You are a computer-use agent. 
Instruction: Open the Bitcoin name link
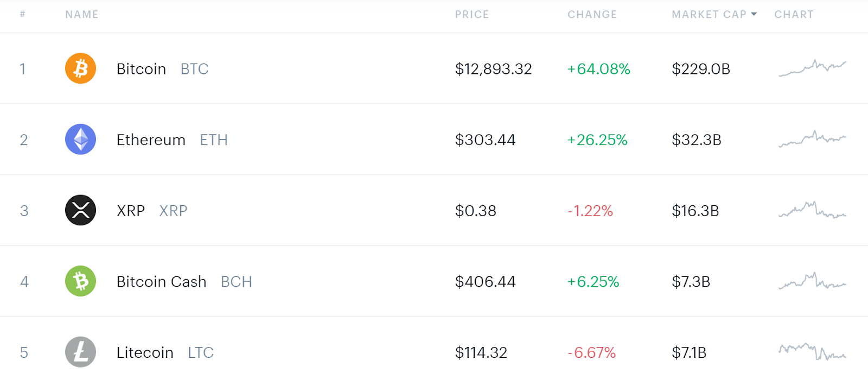click(141, 69)
